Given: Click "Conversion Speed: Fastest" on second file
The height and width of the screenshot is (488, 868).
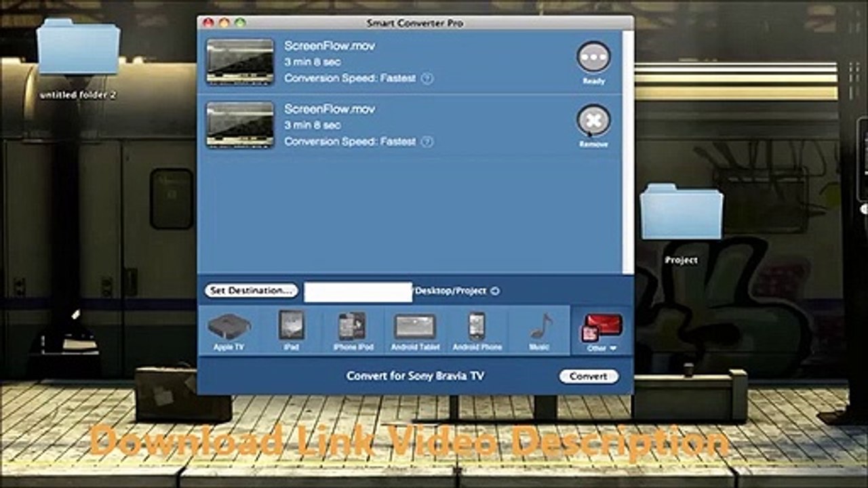Looking at the screenshot, I should 350,142.
